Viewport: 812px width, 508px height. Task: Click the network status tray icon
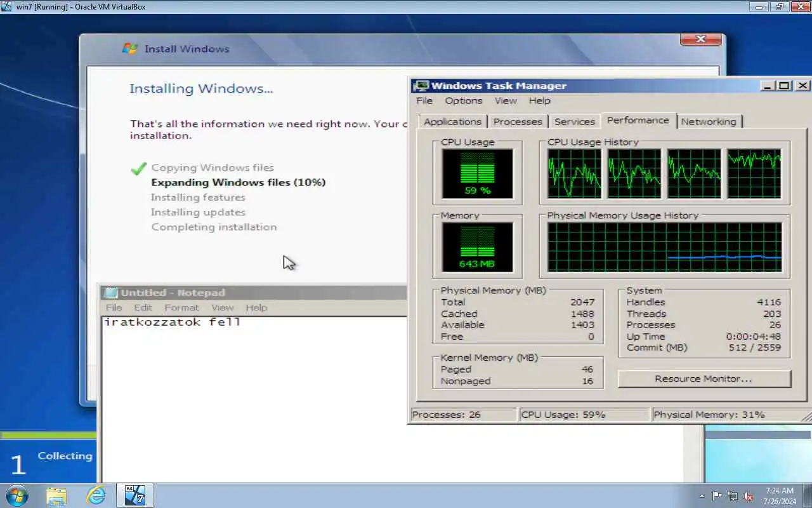pyautogui.click(x=733, y=496)
